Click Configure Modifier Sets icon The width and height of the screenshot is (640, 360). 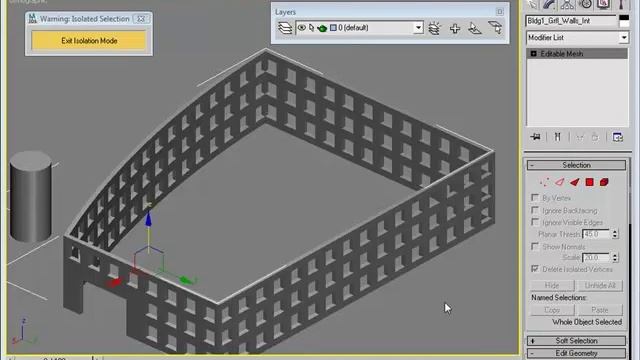(618, 137)
